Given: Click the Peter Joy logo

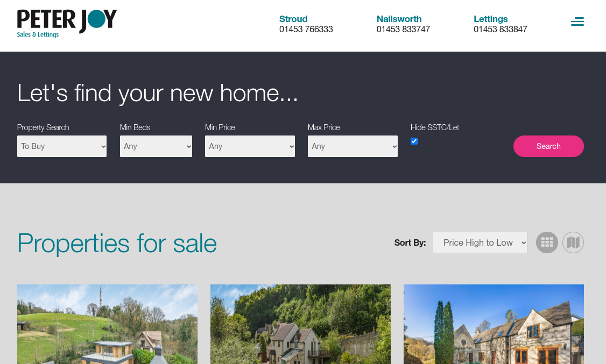Looking at the screenshot, I should pos(67,24).
